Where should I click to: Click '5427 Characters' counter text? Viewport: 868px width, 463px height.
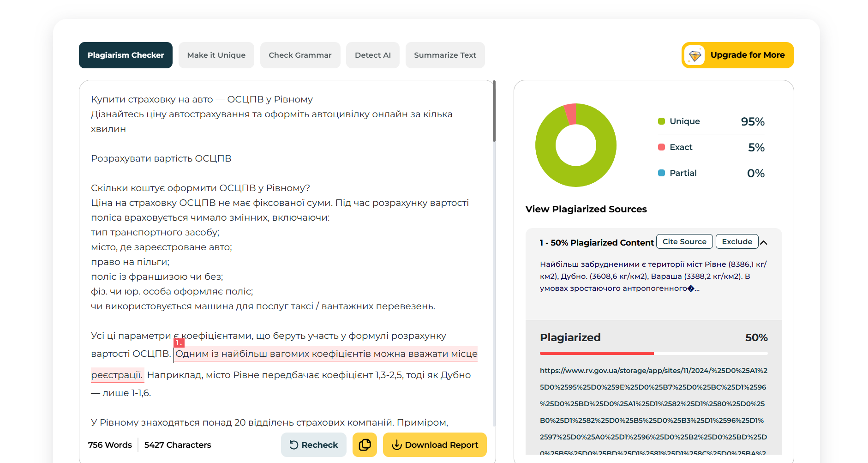tap(178, 445)
